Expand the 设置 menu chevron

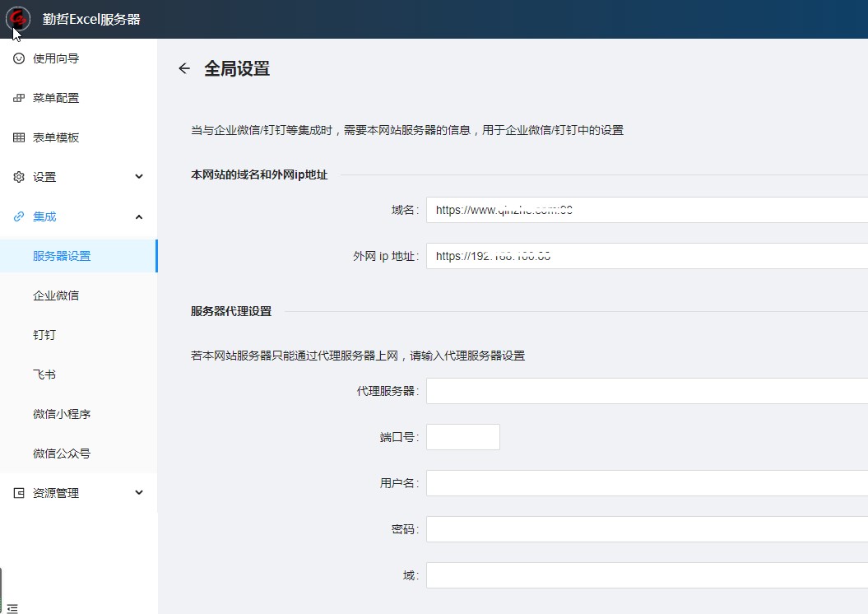(138, 177)
